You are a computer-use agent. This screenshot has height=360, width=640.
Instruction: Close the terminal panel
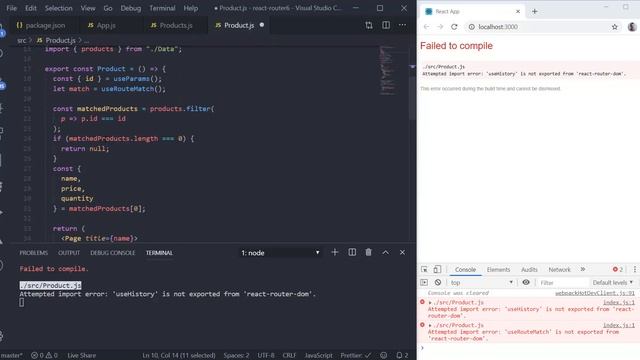[x=402, y=253]
